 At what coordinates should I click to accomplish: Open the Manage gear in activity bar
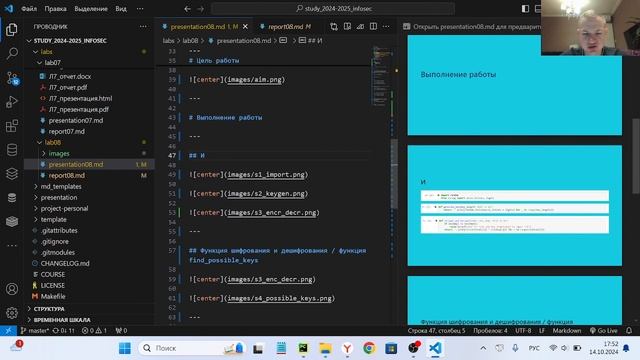12,313
